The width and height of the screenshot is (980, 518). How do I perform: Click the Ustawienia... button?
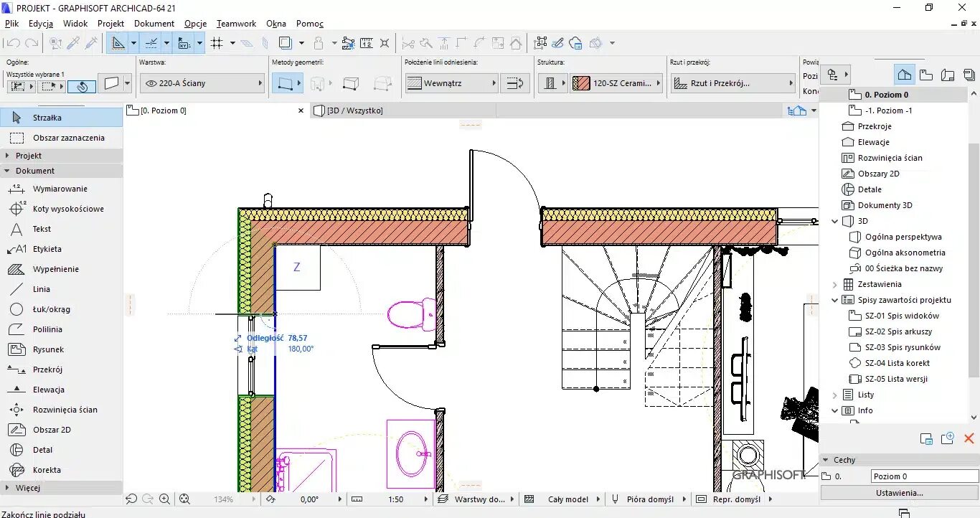pyautogui.click(x=900, y=493)
